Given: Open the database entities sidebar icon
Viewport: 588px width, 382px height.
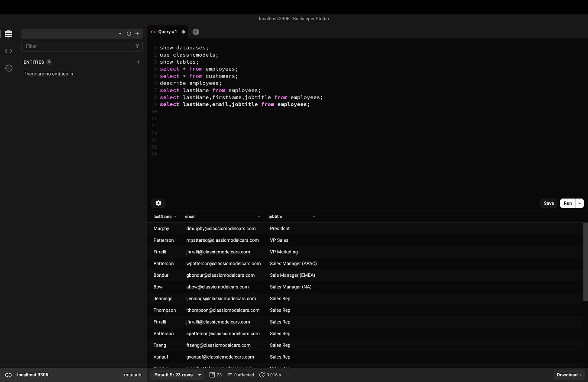Looking at the screenshot, I should (x=8, y=33).
